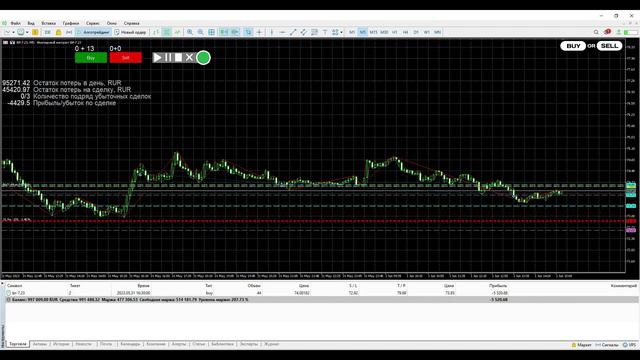The height and width of the screenshot is (360, 640).
Task: Open the Файл menu
Action: pos(16,23)
